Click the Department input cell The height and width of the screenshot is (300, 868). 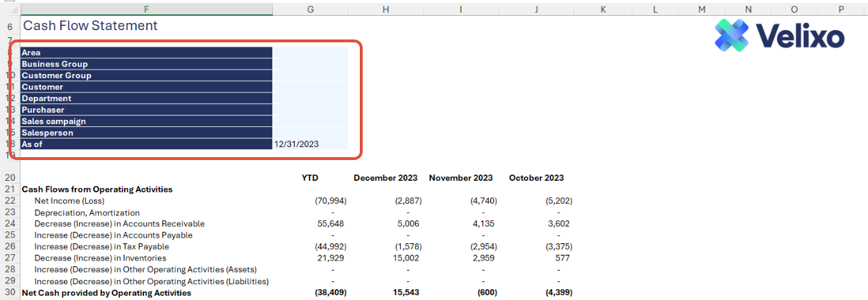click(x=310, y=98)
